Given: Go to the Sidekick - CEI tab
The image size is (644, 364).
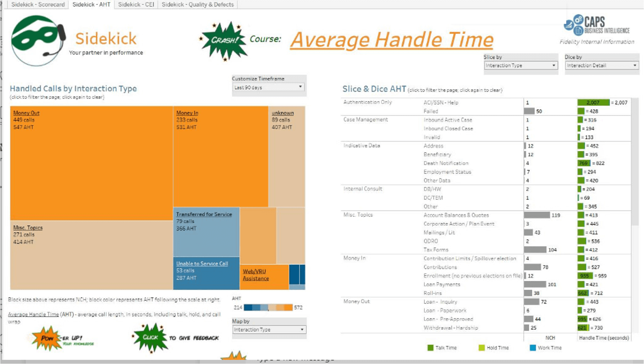Looking at the screenshot, I should (136, 4).
